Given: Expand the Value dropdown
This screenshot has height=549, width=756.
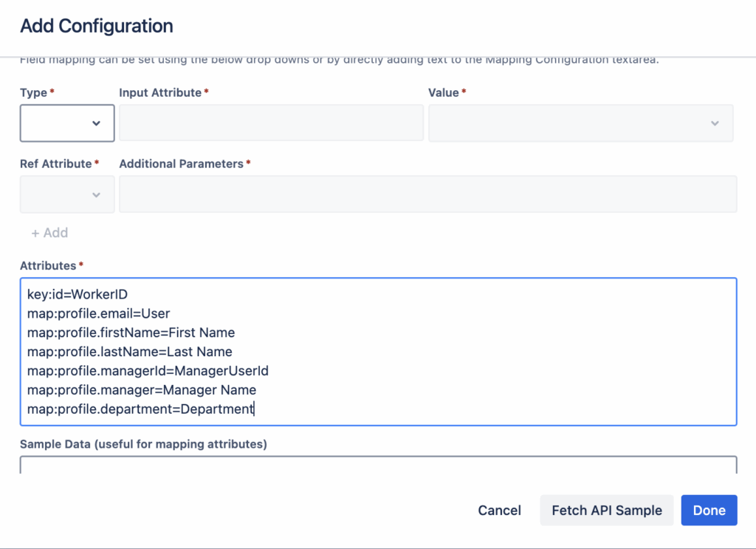Looking at the screenshot, I should click(x=580, y=123).
